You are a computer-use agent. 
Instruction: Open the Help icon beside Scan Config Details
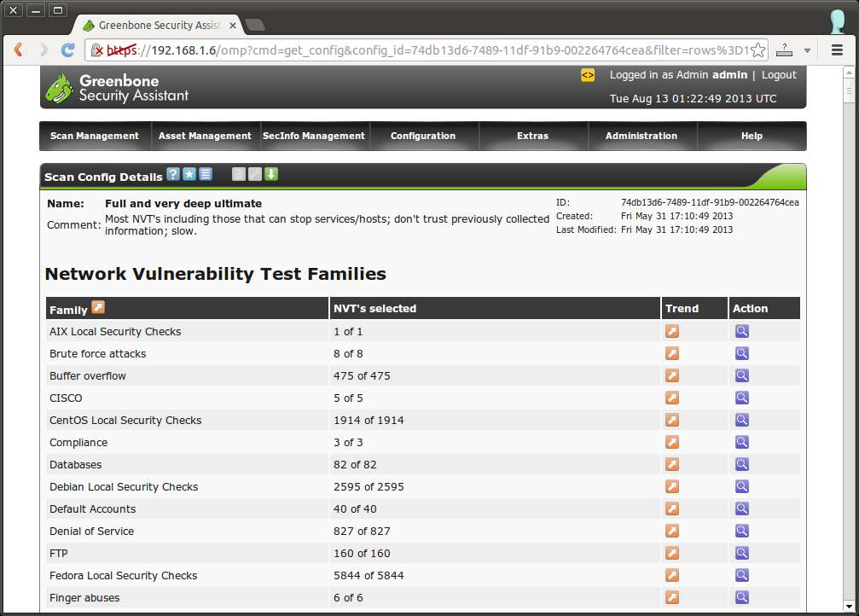(173, 174)
